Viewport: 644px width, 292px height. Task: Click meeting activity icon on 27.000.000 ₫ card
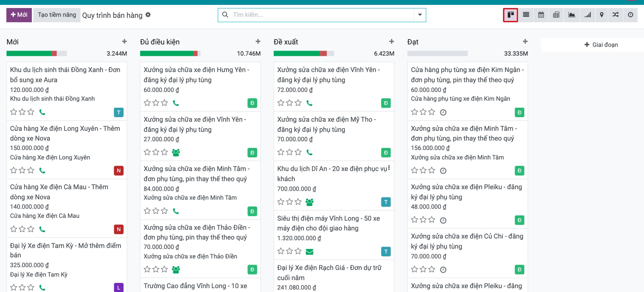[x=176, y=152]
